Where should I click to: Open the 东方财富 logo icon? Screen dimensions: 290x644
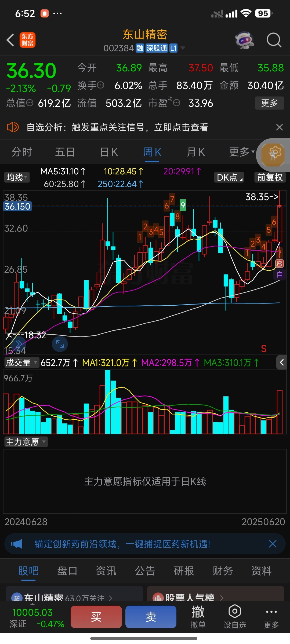click(27, 40)
